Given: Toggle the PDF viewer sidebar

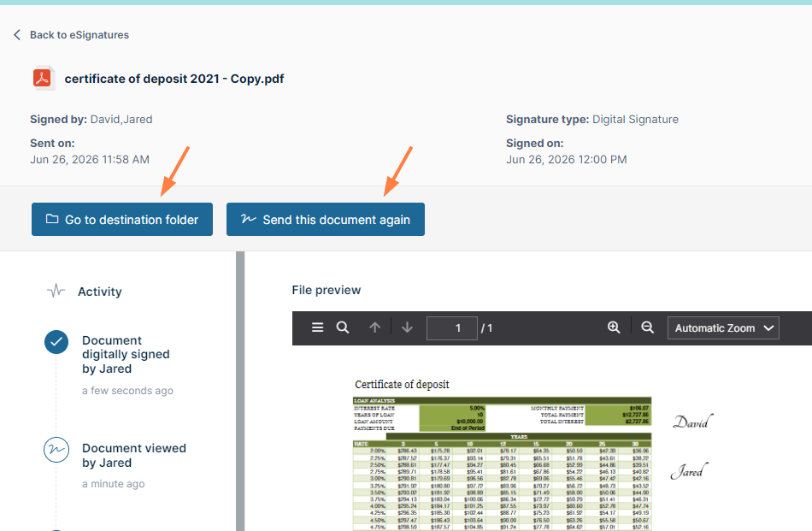Looking at the screenshot, I should point(317,327).
